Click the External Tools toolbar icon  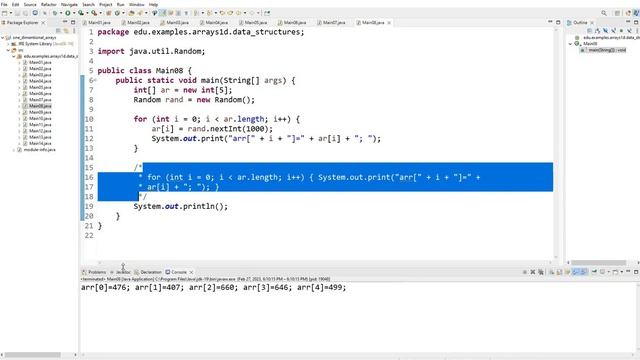point(94,13)
